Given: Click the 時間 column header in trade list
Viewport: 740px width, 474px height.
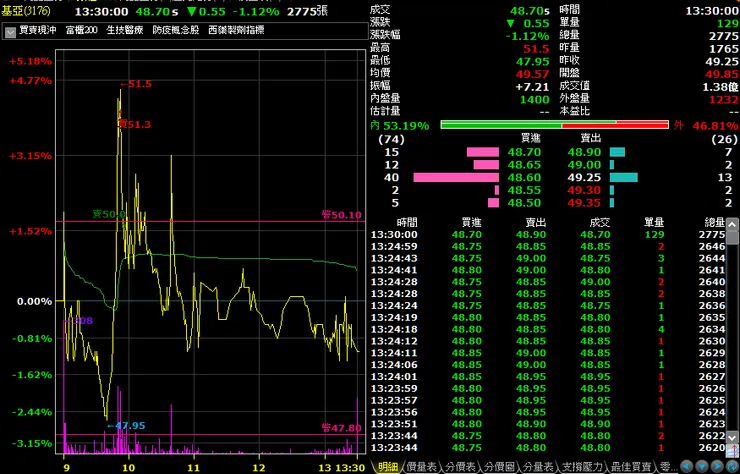Looking at the screenshot, I should tap(407, 222).
